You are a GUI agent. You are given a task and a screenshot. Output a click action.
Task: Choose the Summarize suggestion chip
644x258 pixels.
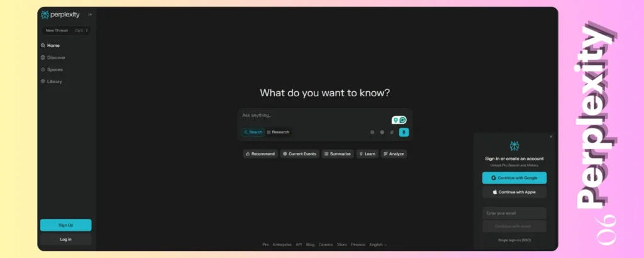338,154
